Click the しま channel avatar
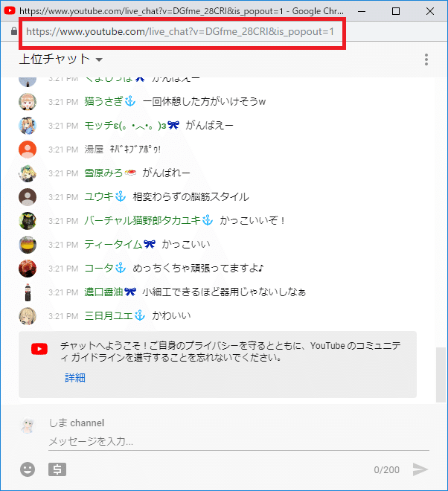This screenshot has width=448, height=491. [x=28, y=425]
